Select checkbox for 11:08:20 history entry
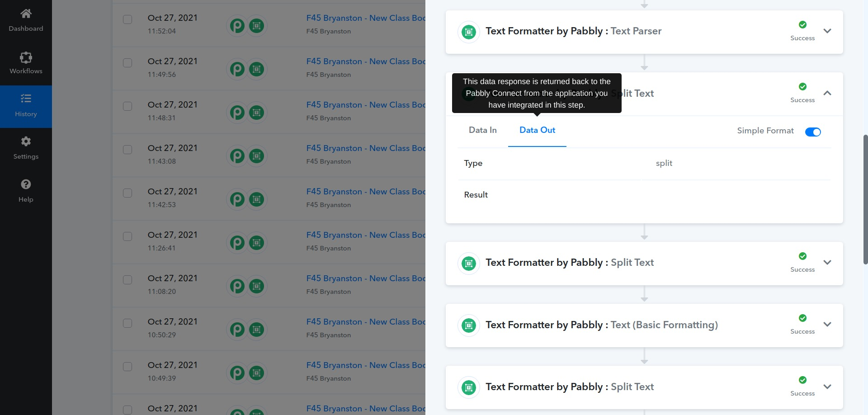 pos(127,280)
